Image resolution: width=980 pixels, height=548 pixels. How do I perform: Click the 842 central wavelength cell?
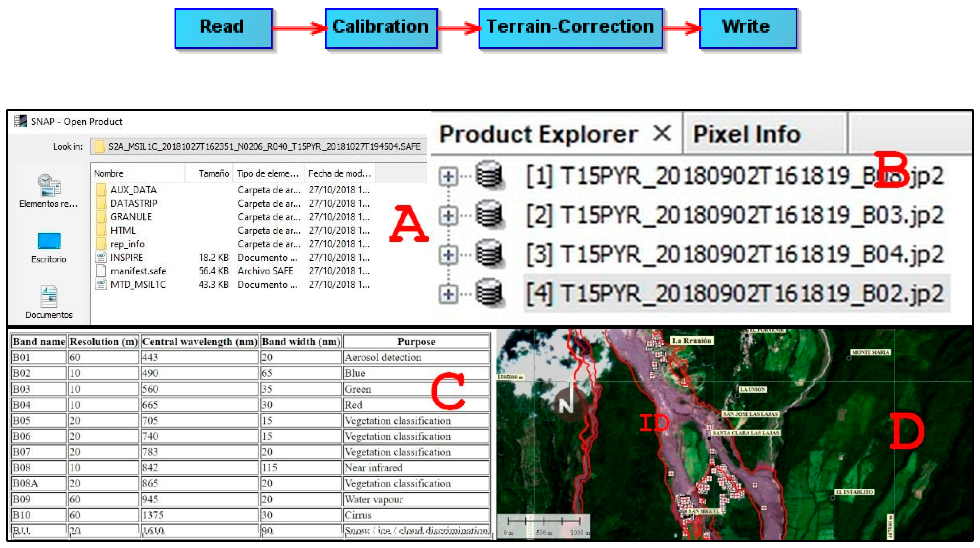[x=199, y=467]
